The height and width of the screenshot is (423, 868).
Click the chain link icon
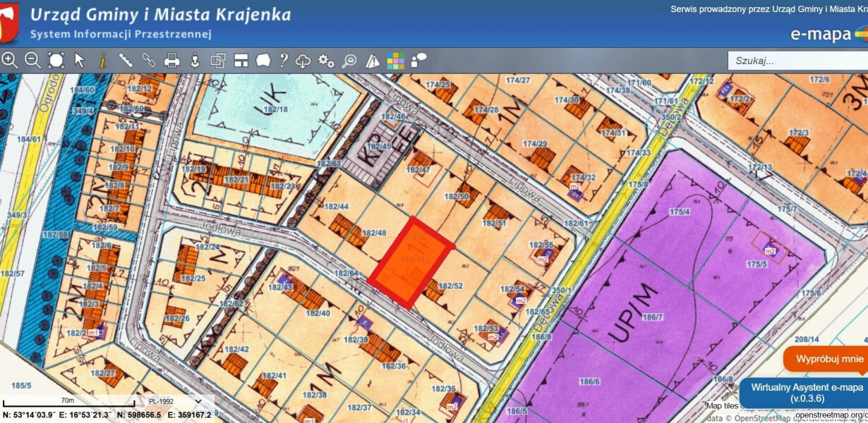[148, 61]
